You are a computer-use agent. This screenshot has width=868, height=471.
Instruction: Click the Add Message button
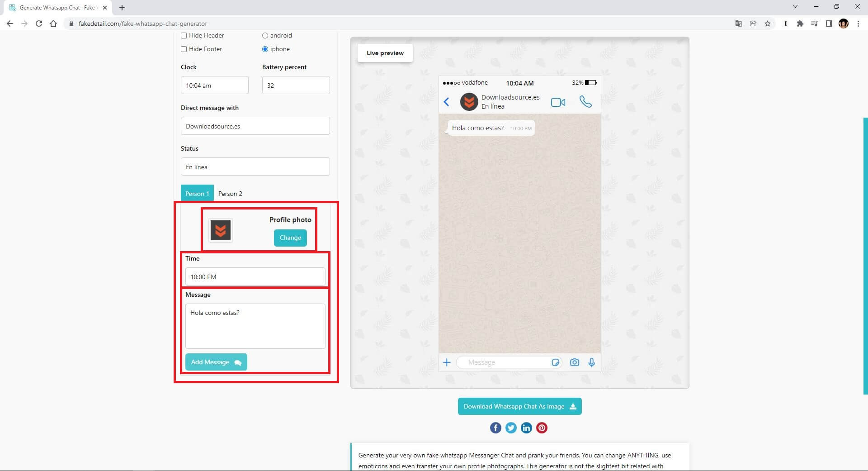[216, 362]
